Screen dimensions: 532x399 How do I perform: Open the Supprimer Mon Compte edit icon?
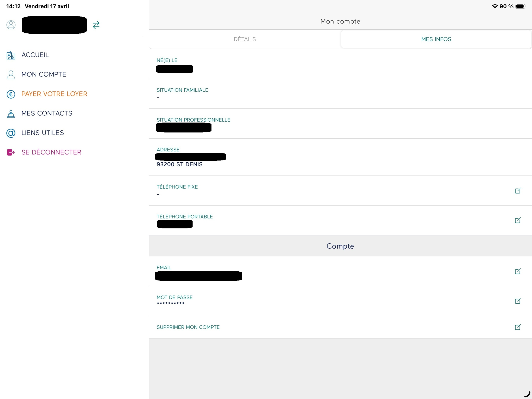[x=518, y=327]
